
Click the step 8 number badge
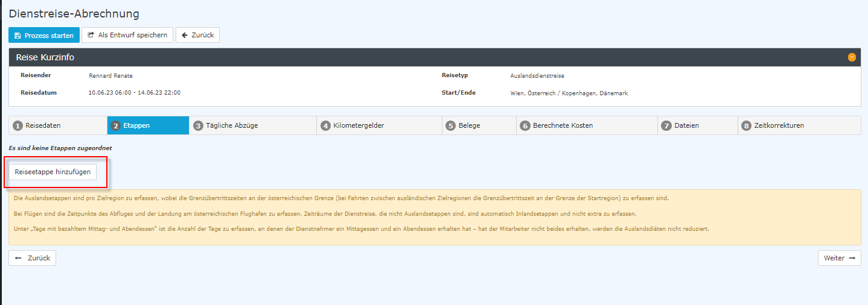(x=747, y=126)
